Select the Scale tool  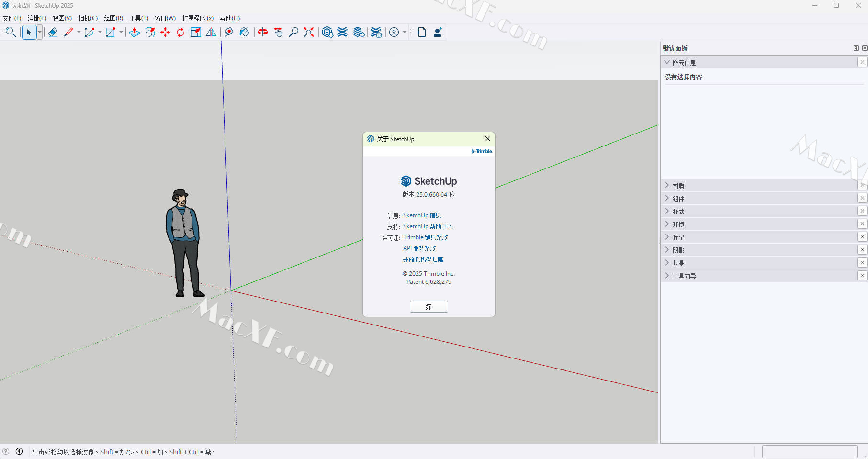196,32
